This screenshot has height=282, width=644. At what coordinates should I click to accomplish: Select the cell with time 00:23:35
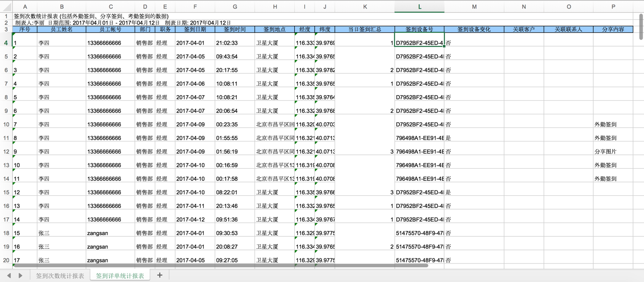(x=235, y=121)
